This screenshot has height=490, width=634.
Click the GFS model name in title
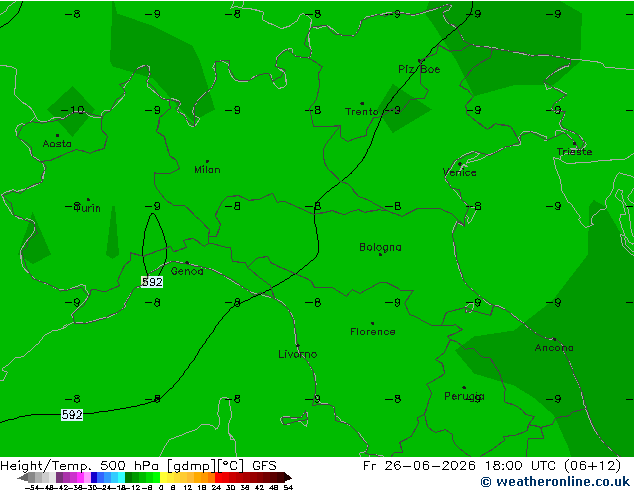[x=264, y=466]
